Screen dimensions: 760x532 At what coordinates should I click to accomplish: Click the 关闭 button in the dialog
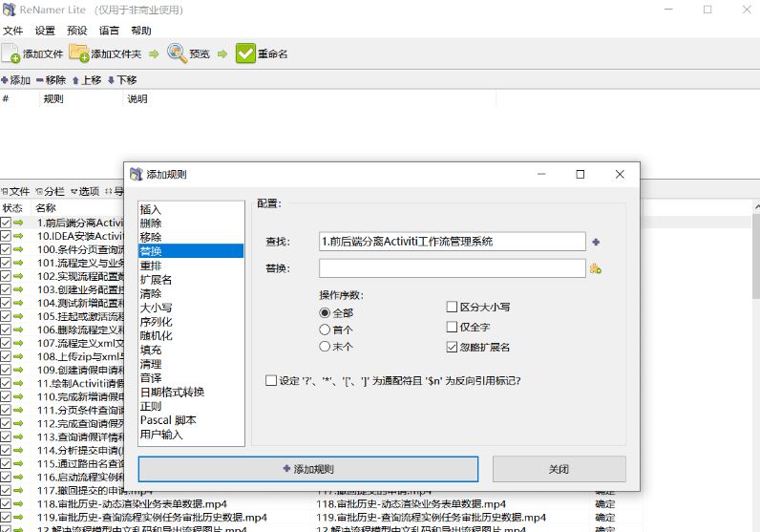click(x=559, y=469)
